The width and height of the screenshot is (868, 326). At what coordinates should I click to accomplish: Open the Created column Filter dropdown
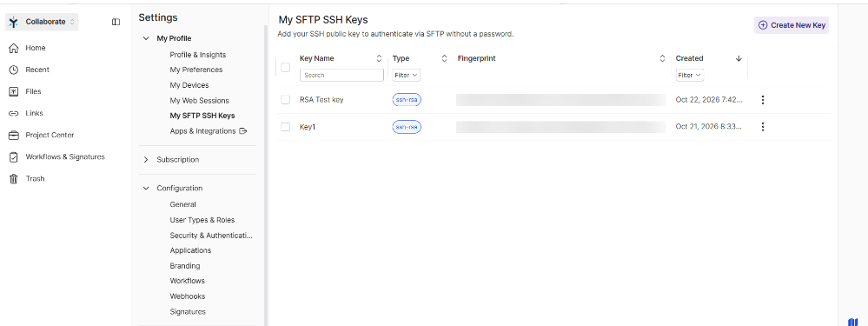coord(690,75)
